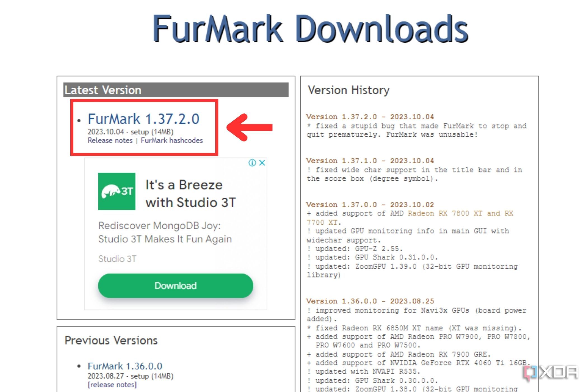588x392 pixels.
Task: Click the 'fixed Radeon RX 6850M XT name' line
Action: [x=414, y=328]
